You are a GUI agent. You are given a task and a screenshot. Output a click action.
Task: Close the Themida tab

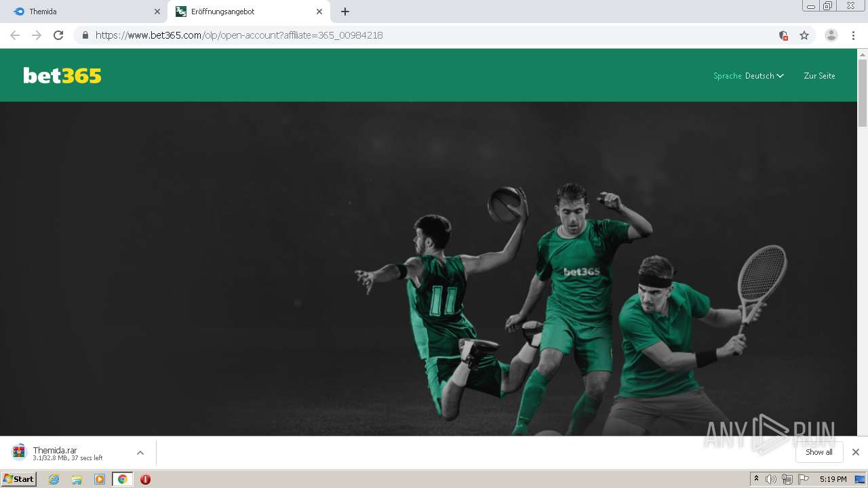click(157, 12)
